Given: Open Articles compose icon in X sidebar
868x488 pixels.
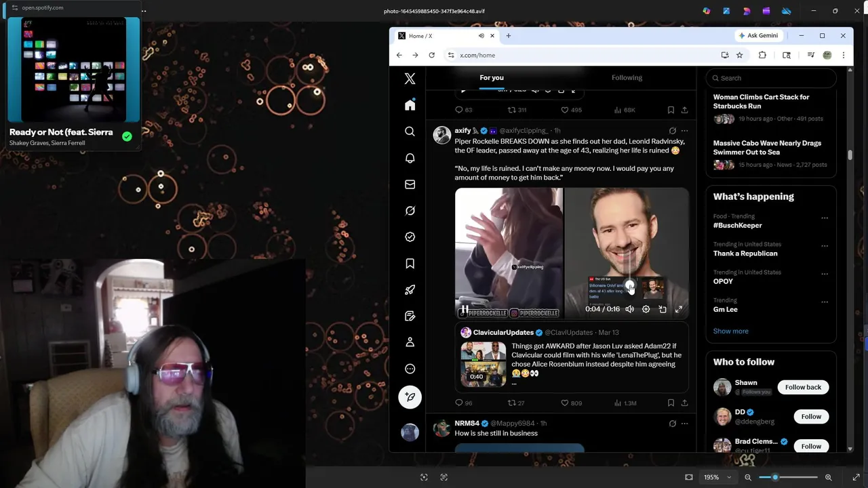Looking at the screenshot, I should (x=410, y=316).
